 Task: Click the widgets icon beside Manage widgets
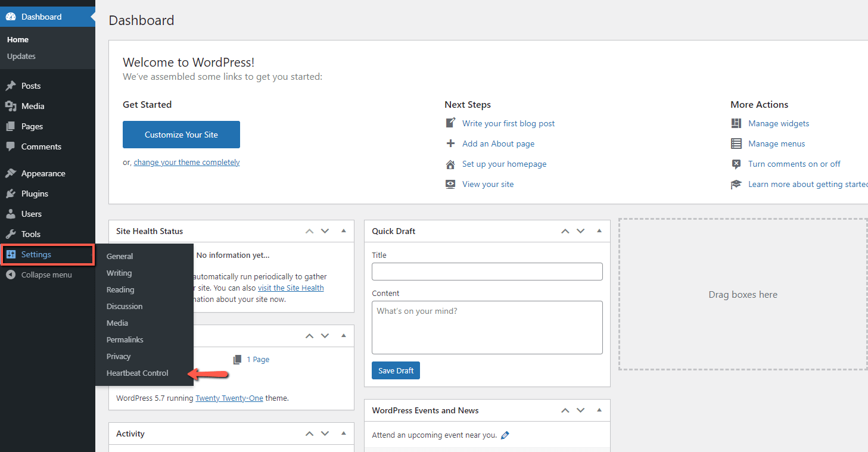point(736,123)
